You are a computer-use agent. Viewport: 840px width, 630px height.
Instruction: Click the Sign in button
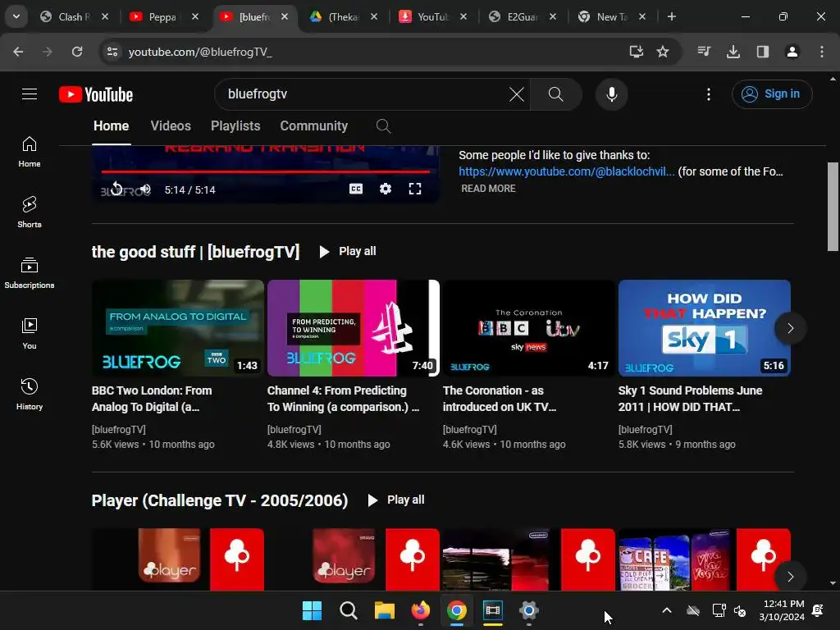coord(772,94)
